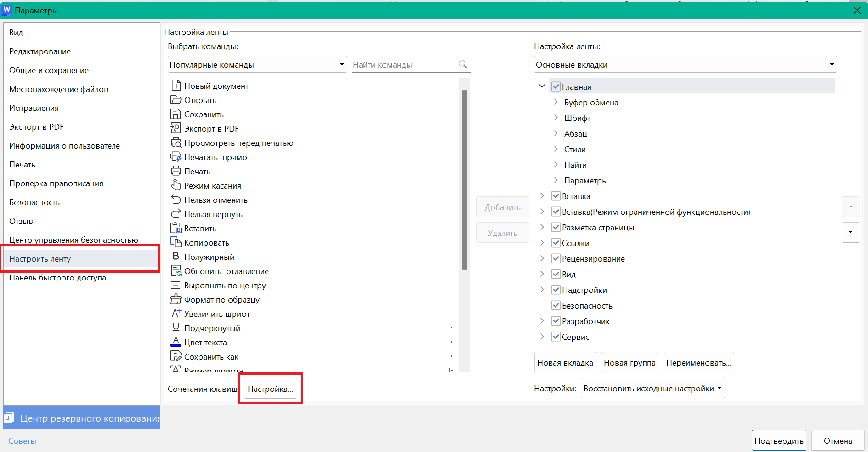Click the Печать printer icon

click(176, 171)
